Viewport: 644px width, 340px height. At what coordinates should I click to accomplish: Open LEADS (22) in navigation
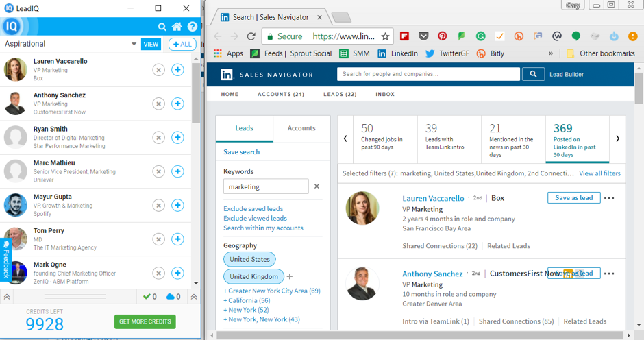340,94
